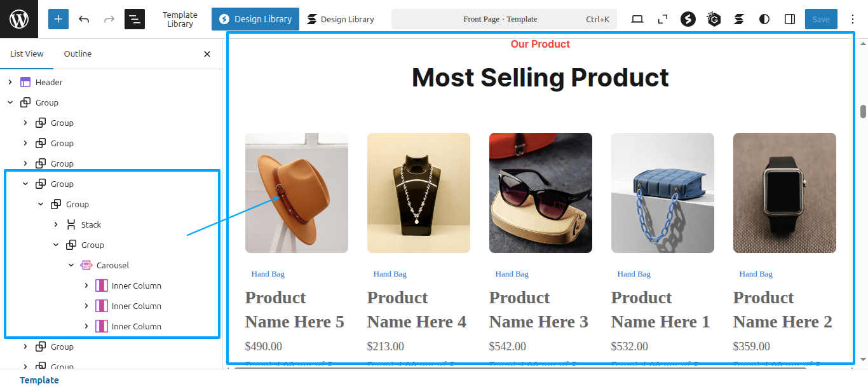Open the three-dot Options menu

tap(853, 19)
